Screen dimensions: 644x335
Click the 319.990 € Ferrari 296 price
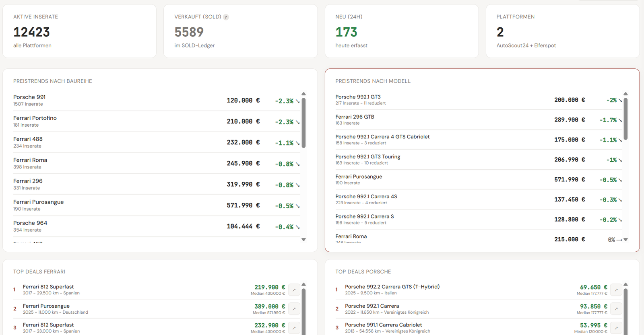[x=243, y=184]
